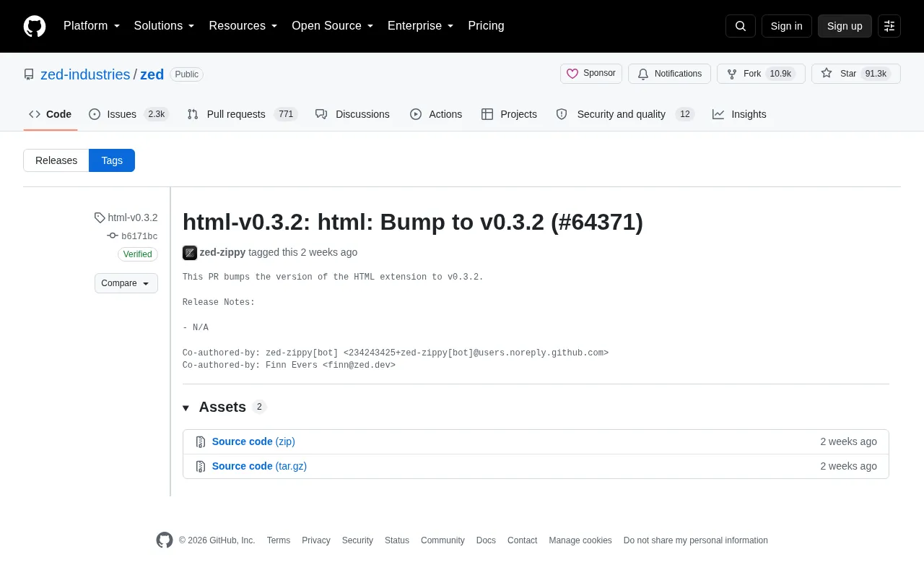Open the Pull requests tab

click(x=242, y=114)
